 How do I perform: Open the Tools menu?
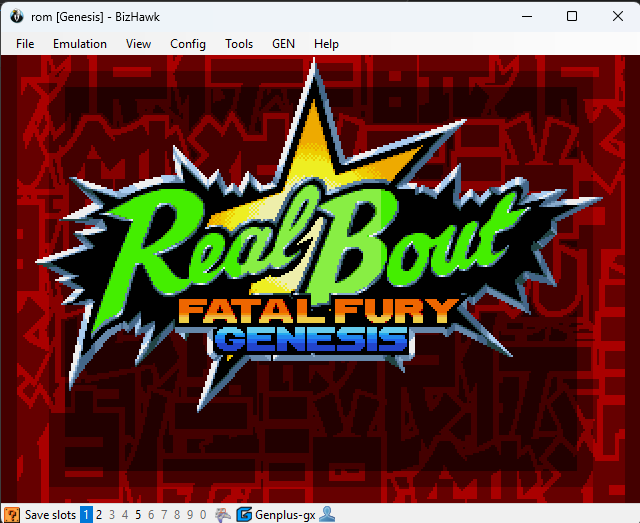pos(239,44)
